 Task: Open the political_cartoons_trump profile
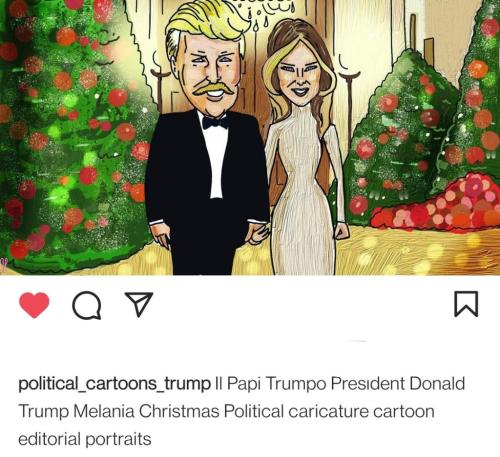click(x=114, y=384)
